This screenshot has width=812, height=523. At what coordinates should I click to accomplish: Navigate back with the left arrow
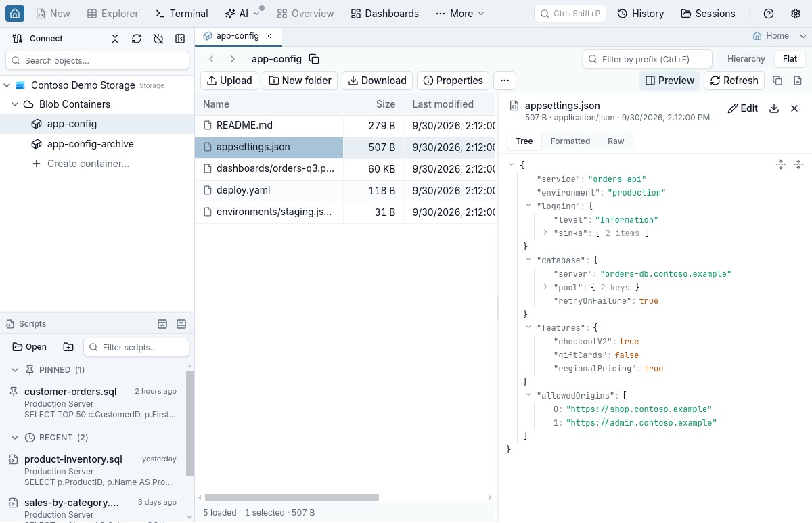point(211,59)
